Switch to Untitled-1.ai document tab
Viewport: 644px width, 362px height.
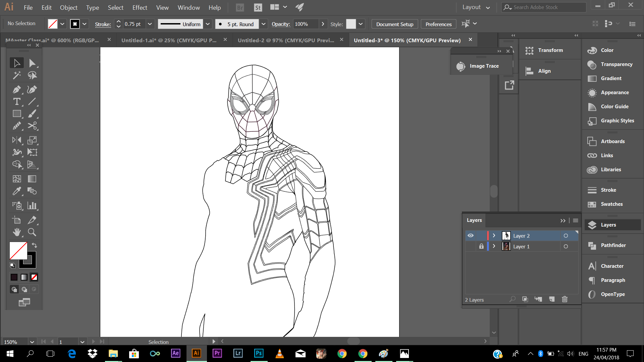pyautogui.click(x=169, y=40)
